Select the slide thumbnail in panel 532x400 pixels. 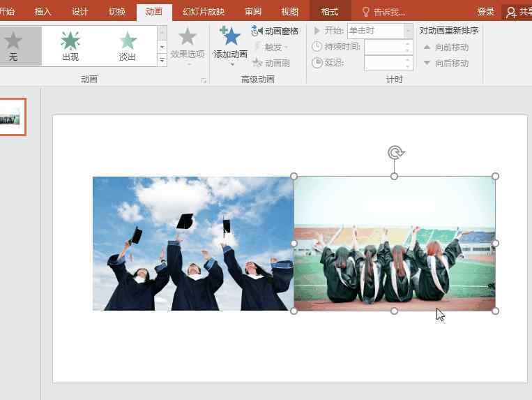pos(12,117)
